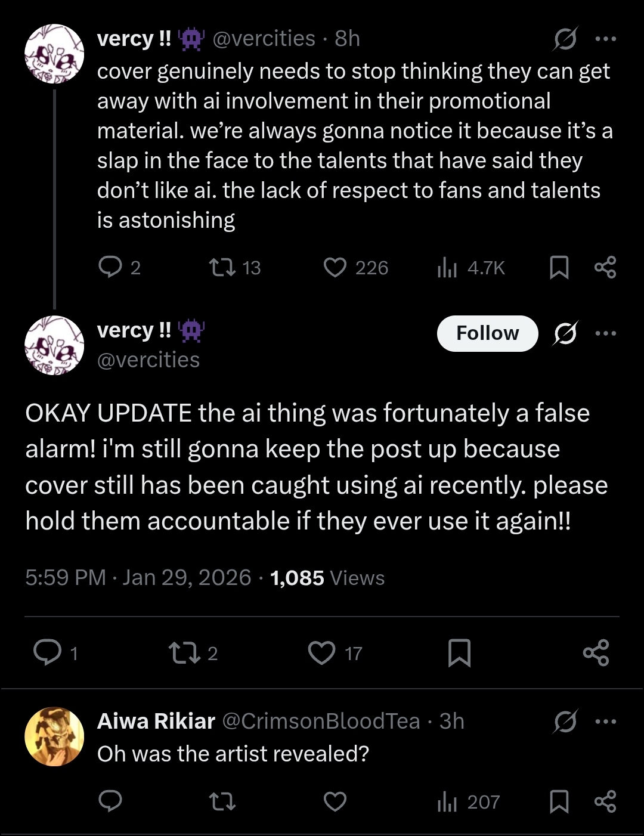Share the OKAY UPDATE post
644x836 pixels.
point(596,652)
